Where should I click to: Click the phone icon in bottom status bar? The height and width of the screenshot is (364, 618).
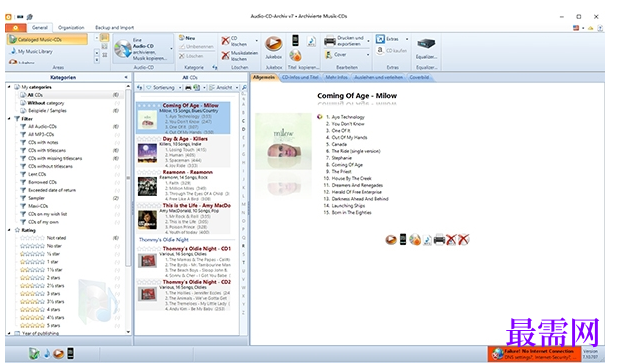click(x=70, y=353)
